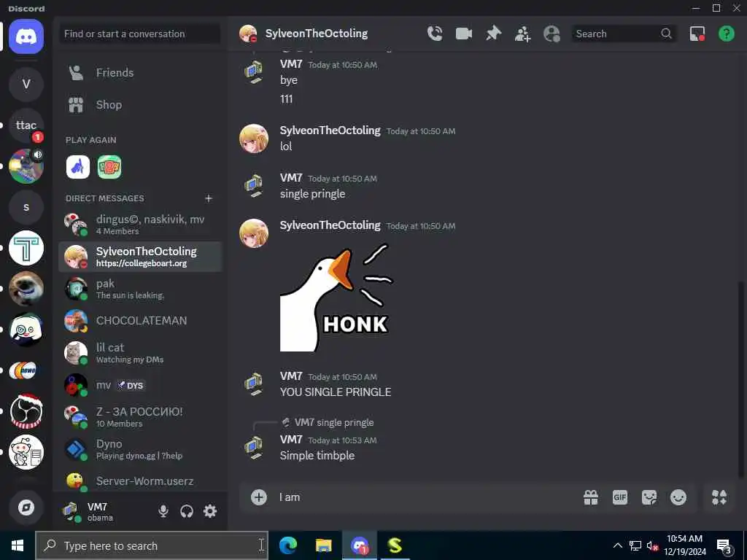Click SylveonTheOctoling avatar beside the "lol" message
The width and height of the screenshot is (747, 560).
(253, 139)
